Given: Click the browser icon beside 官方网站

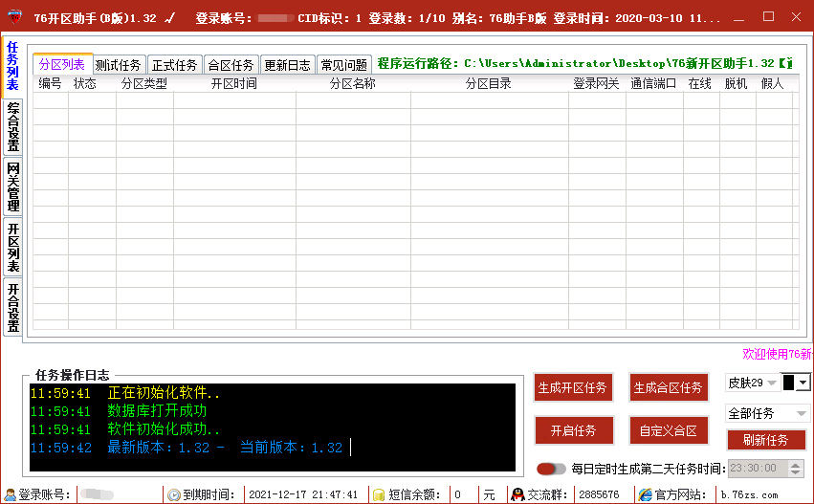Looking at the screenshot, I should (x=646, y=495).
